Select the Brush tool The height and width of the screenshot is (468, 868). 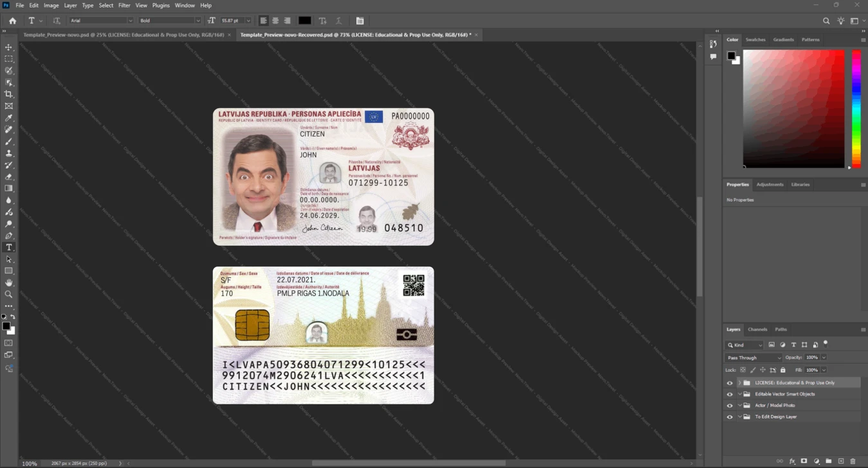(9, 141)
